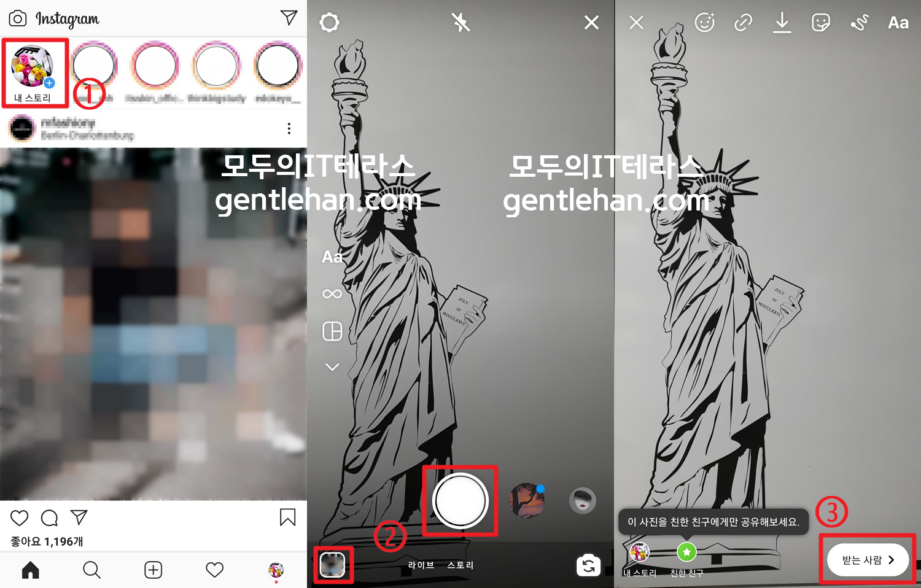
Task: Close the story camera screen
Action: pyautogui.click(x=591, y=23)
